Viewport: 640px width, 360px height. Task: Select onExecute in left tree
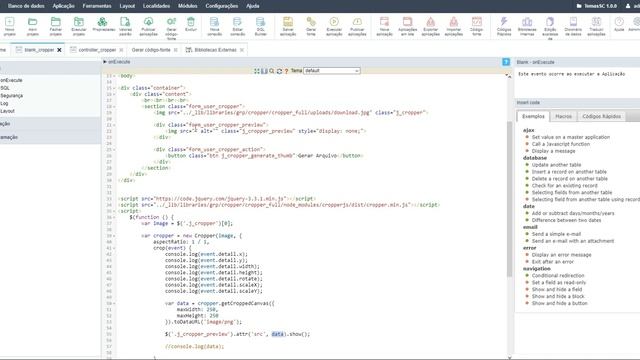[11, 80]
